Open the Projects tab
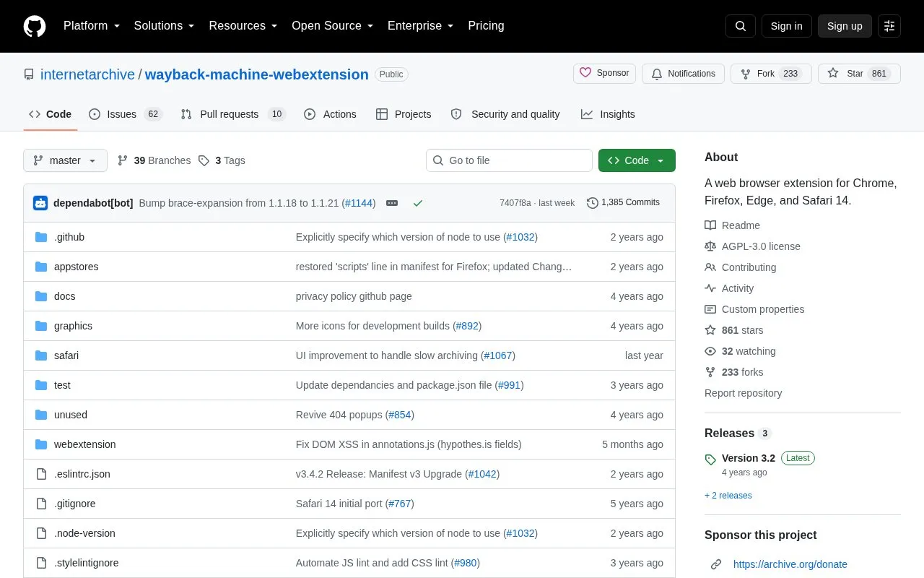Viewport: 924px width, 578px height. coord(404,114)
